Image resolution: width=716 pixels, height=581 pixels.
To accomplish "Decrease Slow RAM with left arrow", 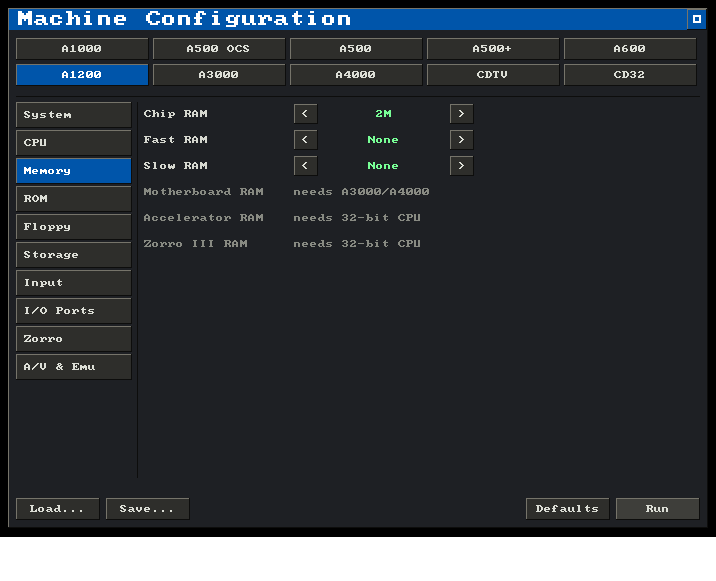I will coord(305,166).
